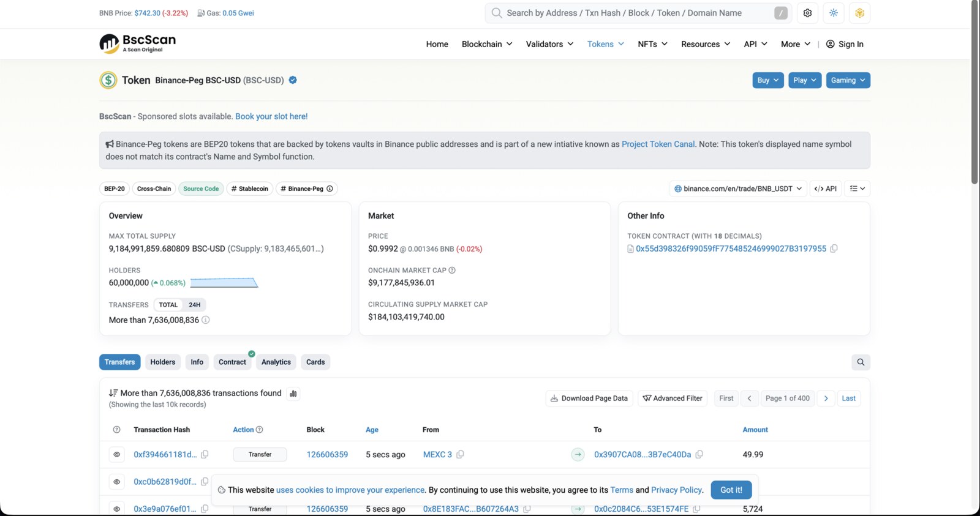Open the transfers search magnifier button
Viewport: 980px width, 516px height.
(x=861, y=362)
